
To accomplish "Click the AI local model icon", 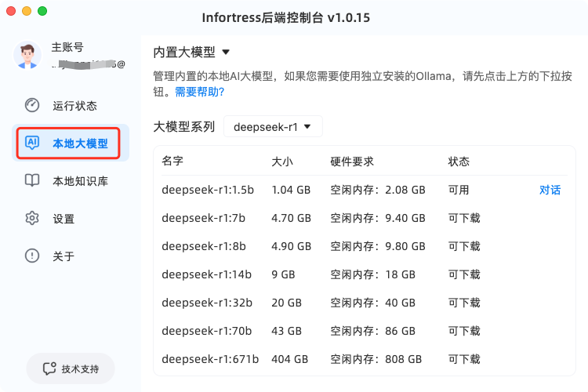I will coord(32,143).
